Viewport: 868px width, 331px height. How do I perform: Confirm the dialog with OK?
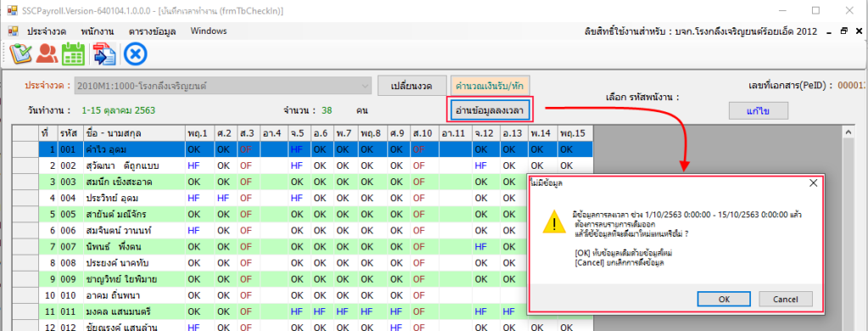click(x=724, y=300)
